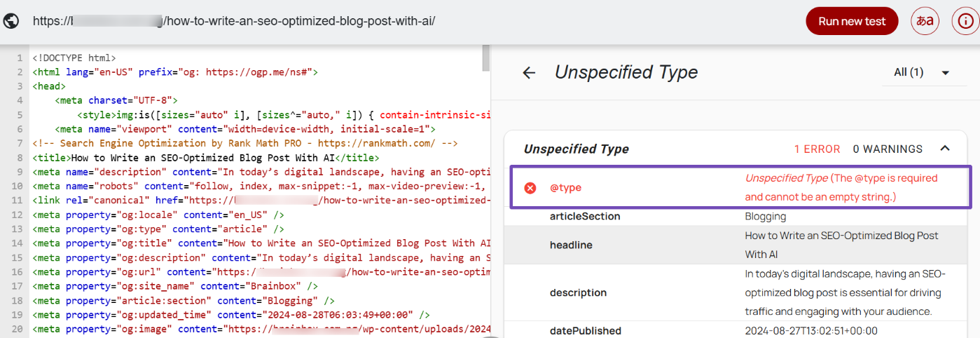Select the headline property row
Viewport: 980px width, 338px height.
point(736,245)
